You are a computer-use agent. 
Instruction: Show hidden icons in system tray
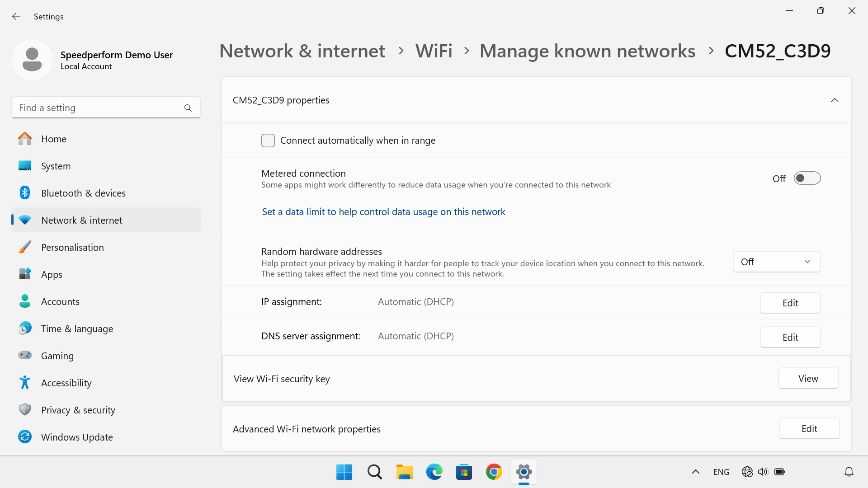(x=696, y=472)
